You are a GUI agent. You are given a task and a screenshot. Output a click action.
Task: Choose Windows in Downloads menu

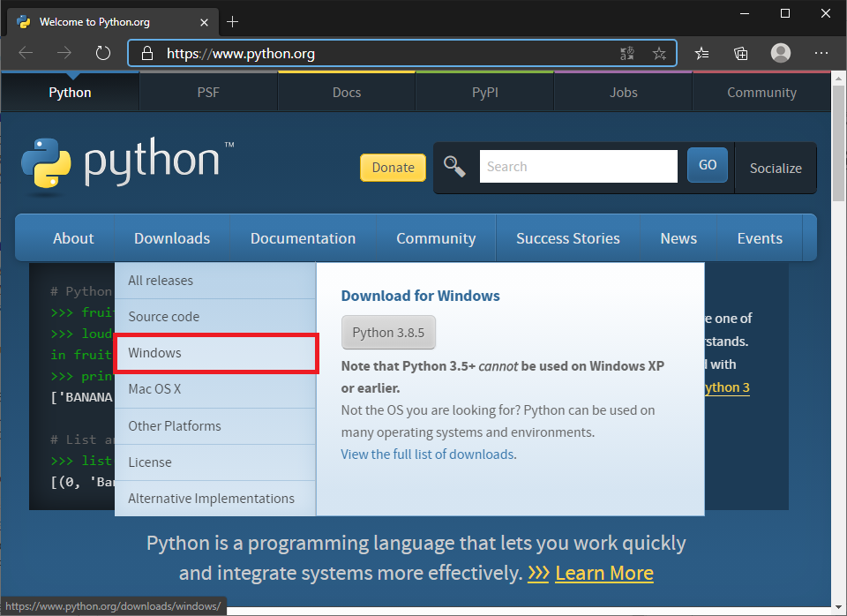point(215,353)
